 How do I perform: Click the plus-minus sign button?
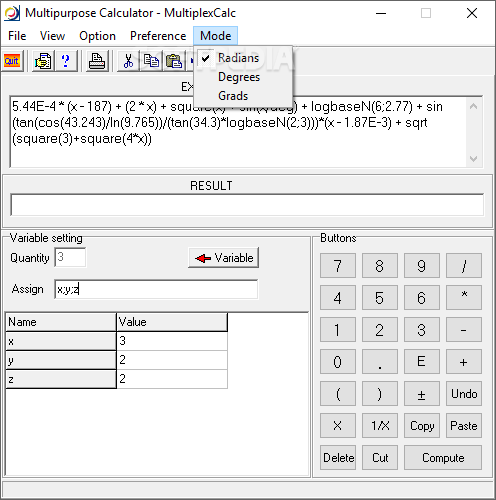pos(422,394)
